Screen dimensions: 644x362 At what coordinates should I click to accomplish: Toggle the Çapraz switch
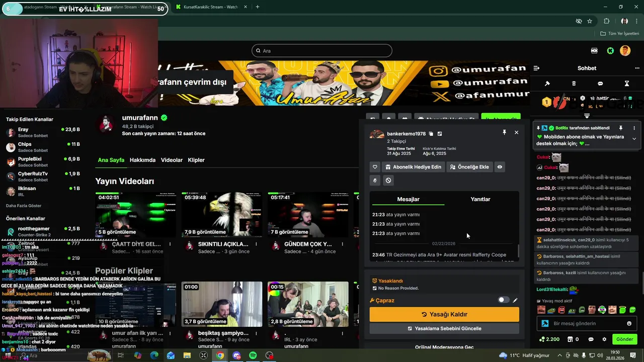(x=503, y=300)
